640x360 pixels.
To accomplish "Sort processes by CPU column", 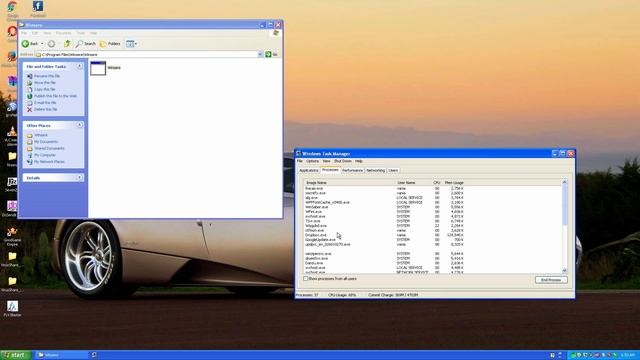I will (x=436, y=182).
